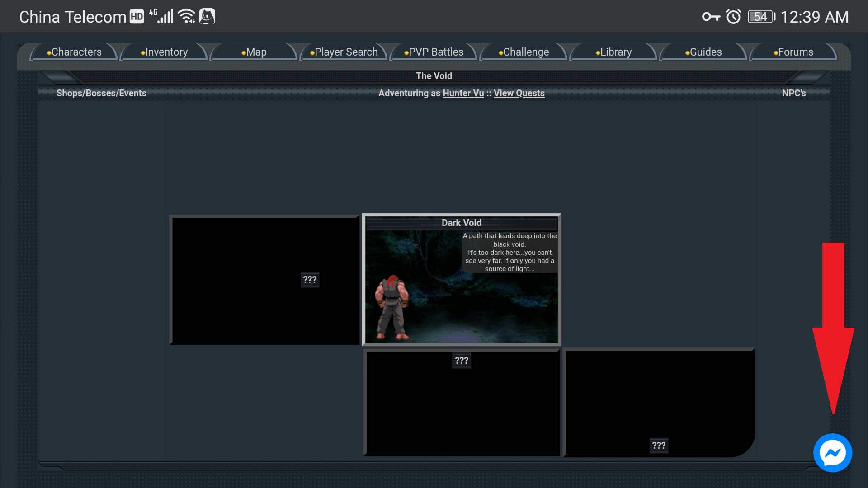
Task: Click the View Quests link
Action: pos(519,93)
